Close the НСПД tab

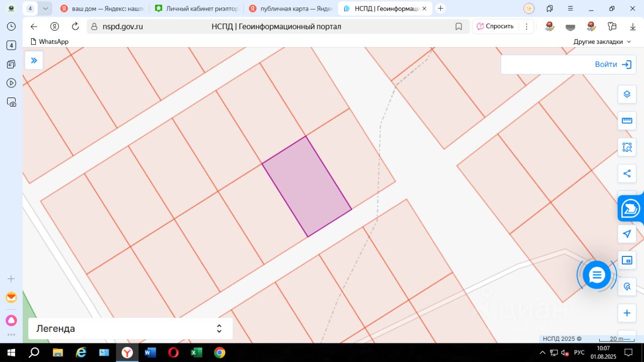424,9
